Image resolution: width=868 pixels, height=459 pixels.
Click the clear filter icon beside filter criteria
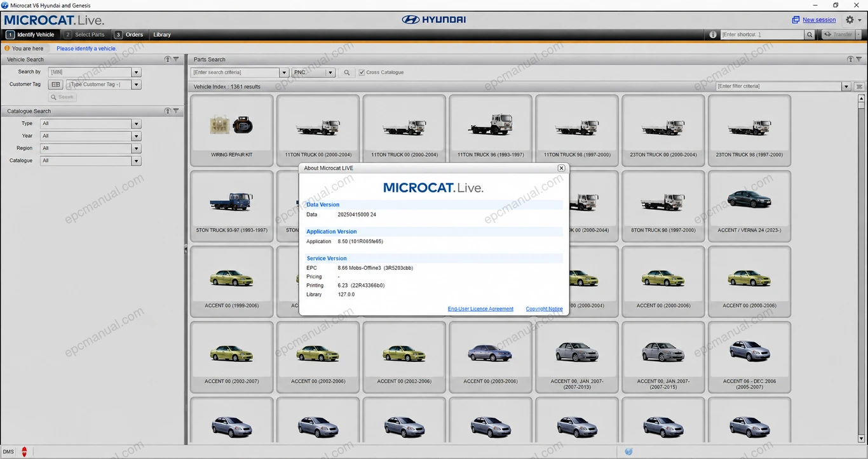point(859,86)
